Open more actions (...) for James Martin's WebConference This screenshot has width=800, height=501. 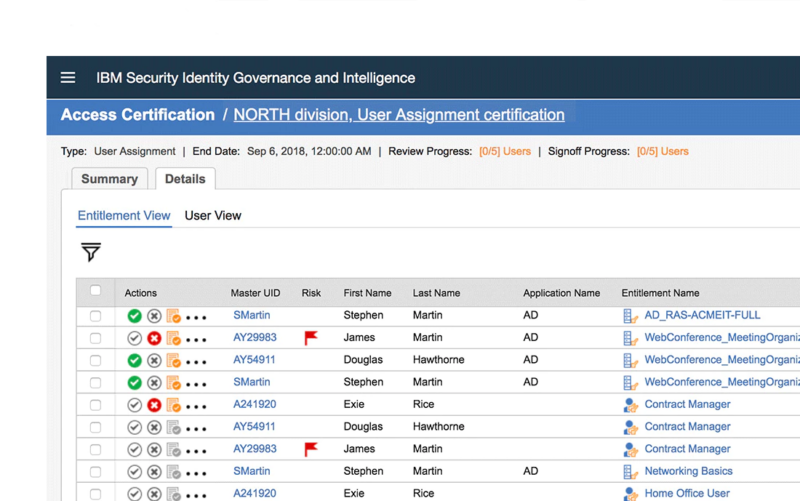click(196, 340)
